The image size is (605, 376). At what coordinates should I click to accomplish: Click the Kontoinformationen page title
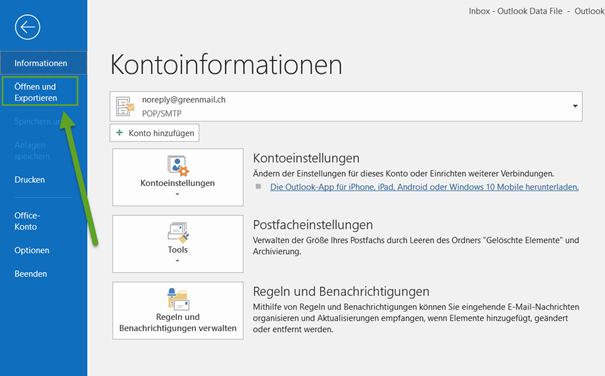226,64
